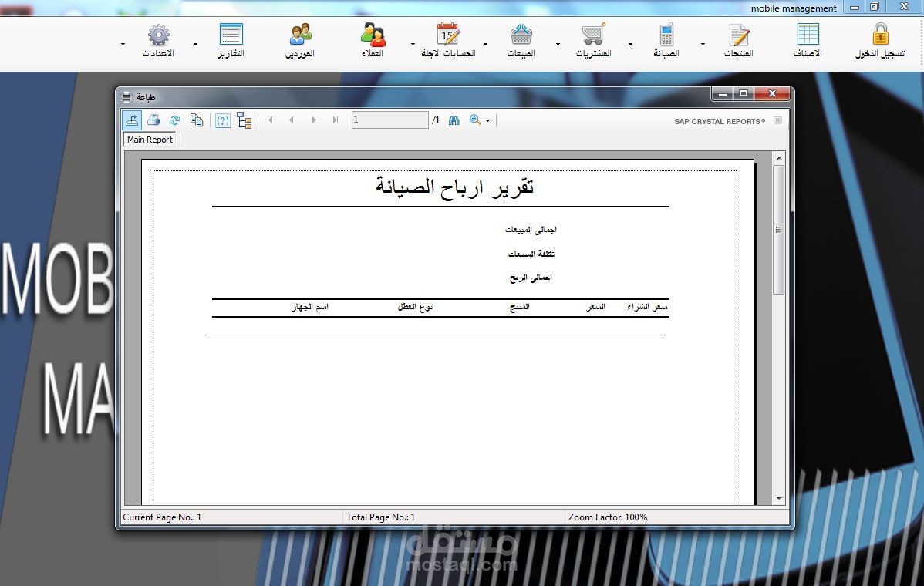The width and height of the screenshot is (924, 586).
Task: Click the page number input field
Action: tap(390, 120)
